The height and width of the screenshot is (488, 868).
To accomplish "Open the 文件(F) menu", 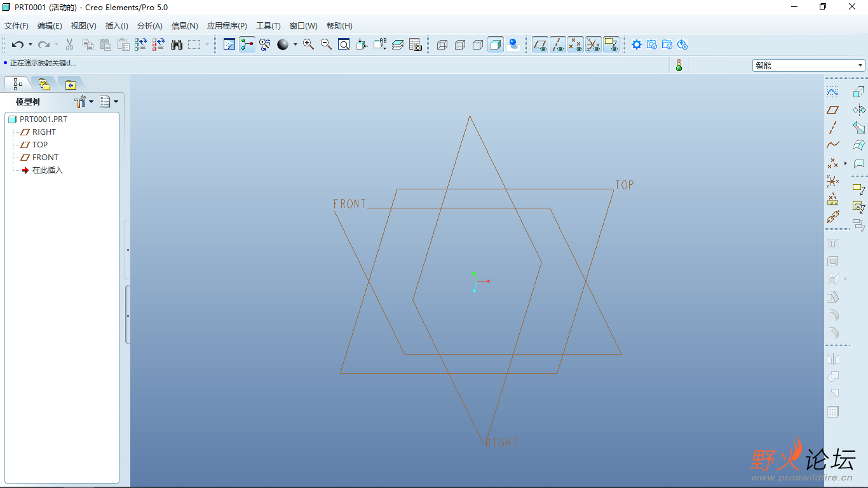I will (17, 26).
